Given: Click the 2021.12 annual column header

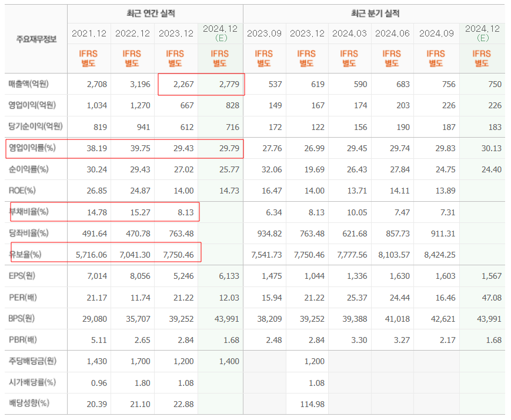Looking at the screenshot, I should point(89,34).
